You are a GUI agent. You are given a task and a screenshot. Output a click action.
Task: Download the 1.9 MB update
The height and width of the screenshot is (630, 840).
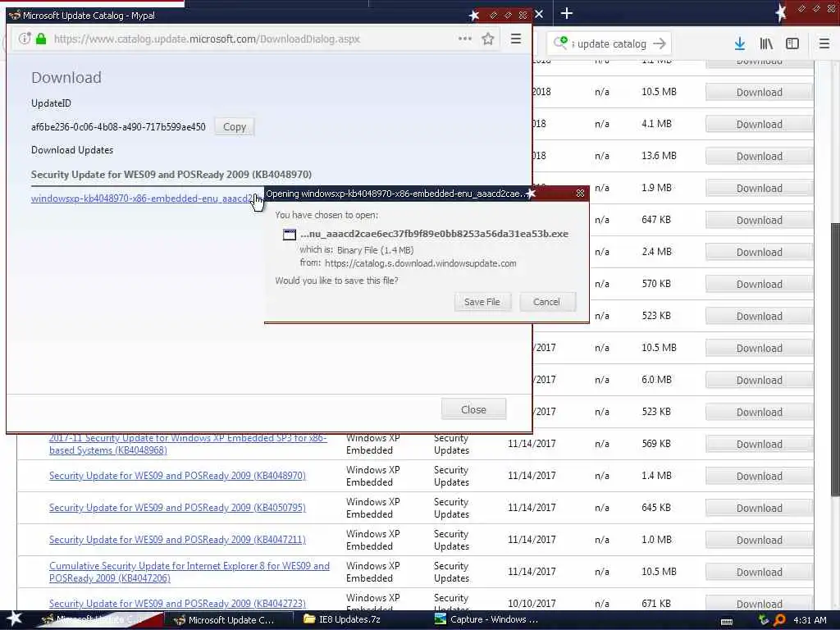759,188
